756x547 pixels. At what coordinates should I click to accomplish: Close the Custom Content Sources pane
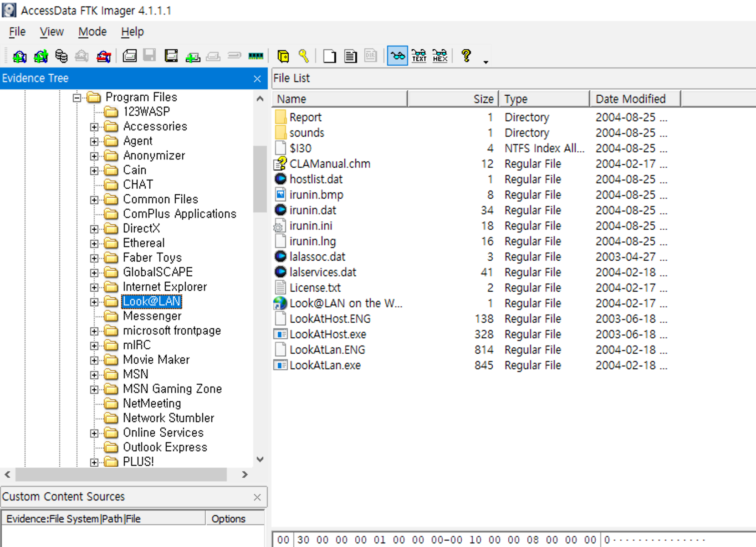(x=257, y=497)
